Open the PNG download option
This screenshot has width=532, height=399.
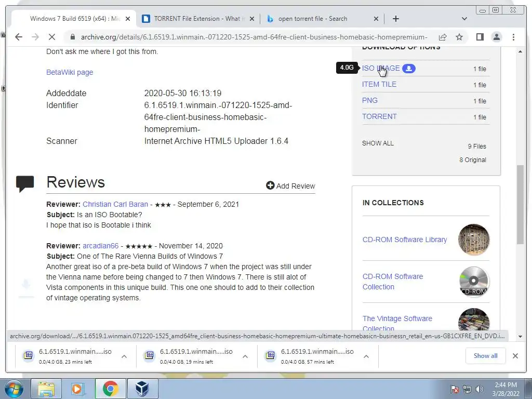[x=369, y=100]
